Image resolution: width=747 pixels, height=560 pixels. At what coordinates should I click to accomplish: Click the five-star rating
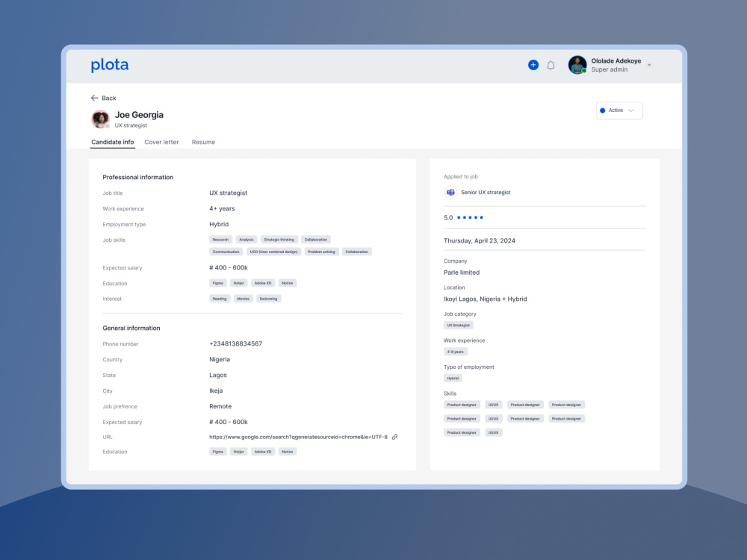click(470, 217)
